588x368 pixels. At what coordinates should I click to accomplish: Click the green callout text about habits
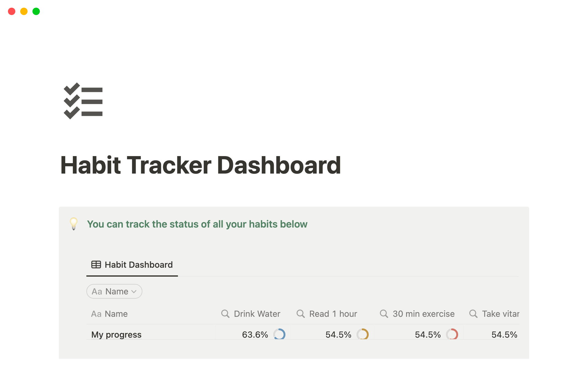197,224
